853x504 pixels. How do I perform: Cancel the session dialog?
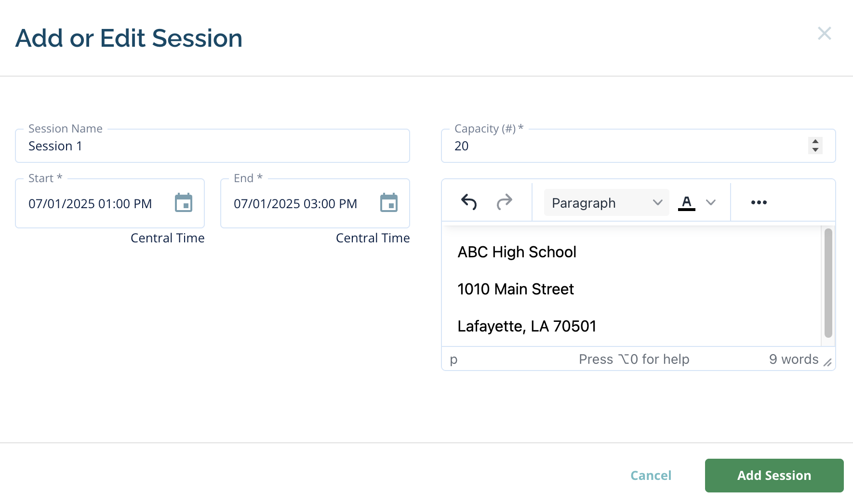click(x=651, y=476)
